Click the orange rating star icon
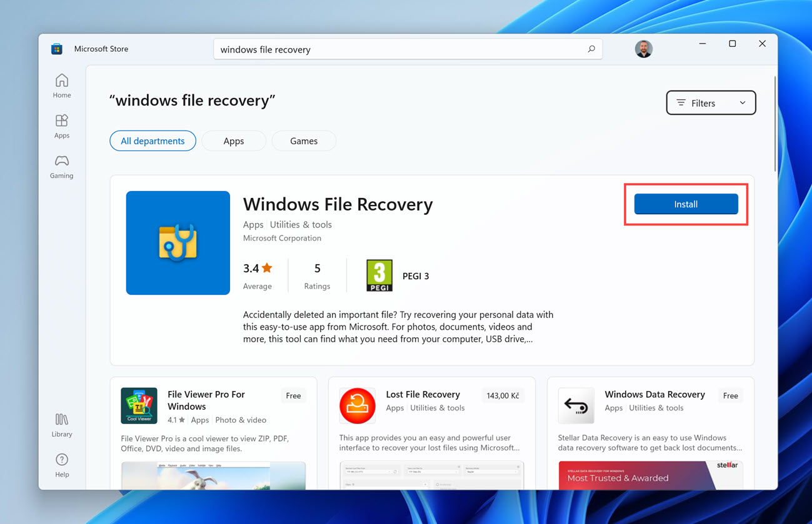The height and width of the screenshot is (524, 812). point(267,268)
